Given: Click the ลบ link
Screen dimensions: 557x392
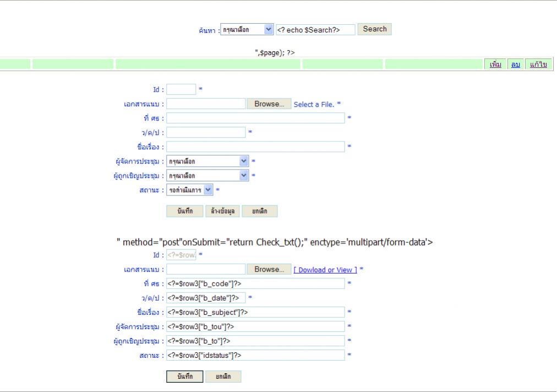Looking at the screenshot, I should pos(516,64).
